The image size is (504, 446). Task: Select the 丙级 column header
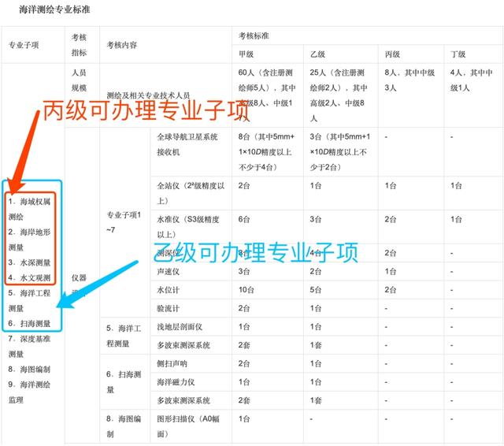tap(391, 54)
